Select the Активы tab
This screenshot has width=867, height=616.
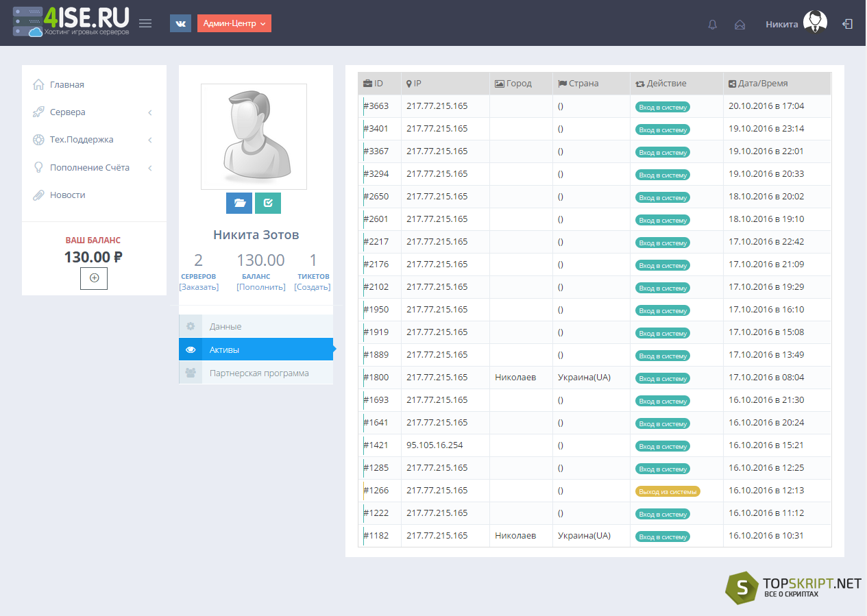(256, 349)
